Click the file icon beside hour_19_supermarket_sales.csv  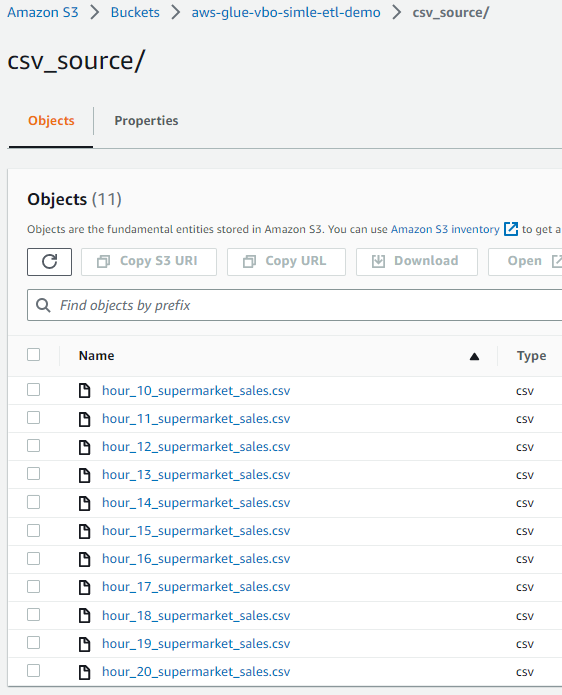coord(84,644)
